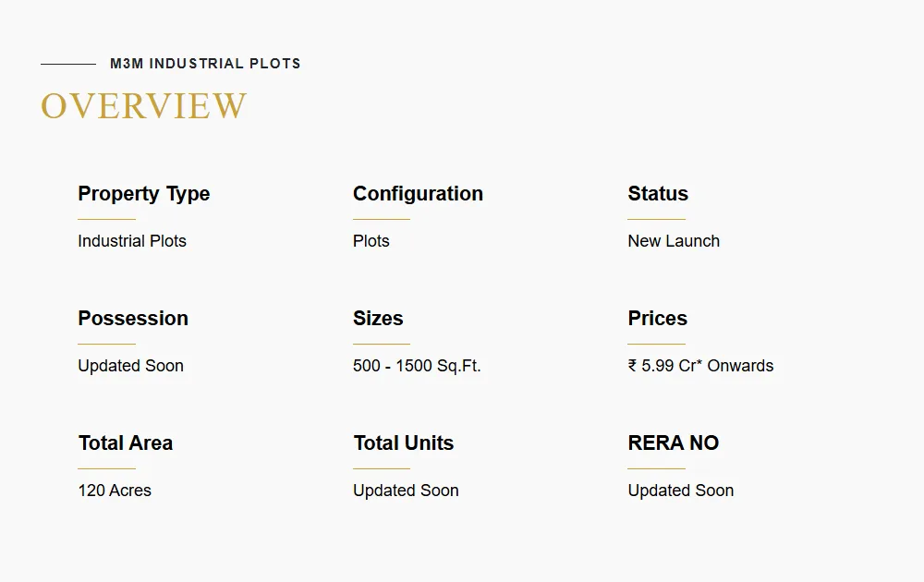This screenshot has height=582, width=924.
Task: Click Updated Soon under Total Units
Action: point(406,491)
